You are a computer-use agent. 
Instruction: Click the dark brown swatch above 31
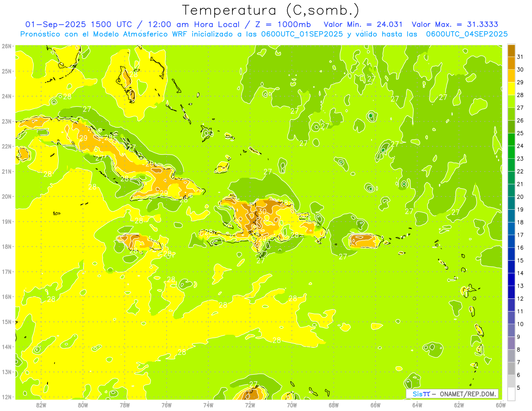[x=511, y=51]
